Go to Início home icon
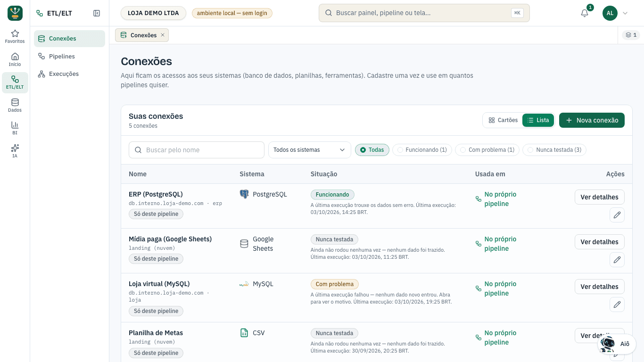Screen dimensions: 644x362 [x=15, y=59]
